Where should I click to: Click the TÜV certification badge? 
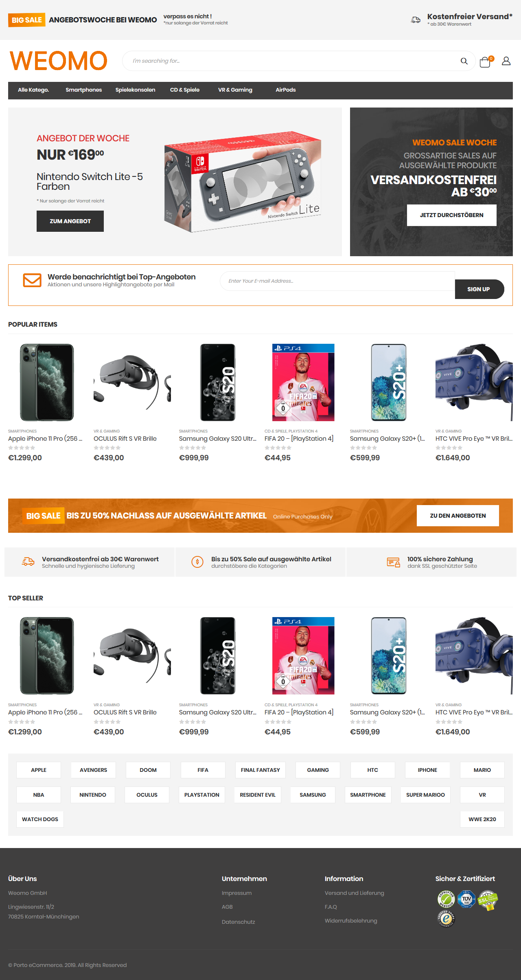coord(466,899)
